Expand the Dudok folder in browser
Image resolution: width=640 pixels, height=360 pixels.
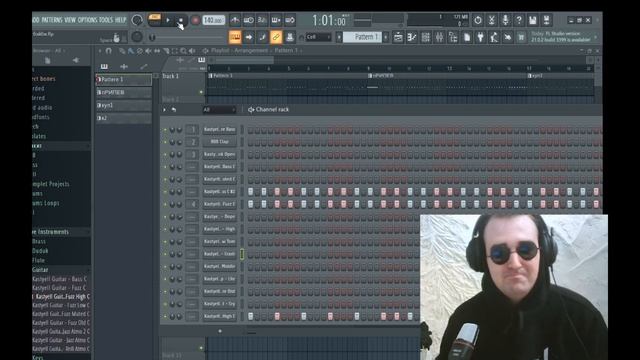click(x=40, y=251)
